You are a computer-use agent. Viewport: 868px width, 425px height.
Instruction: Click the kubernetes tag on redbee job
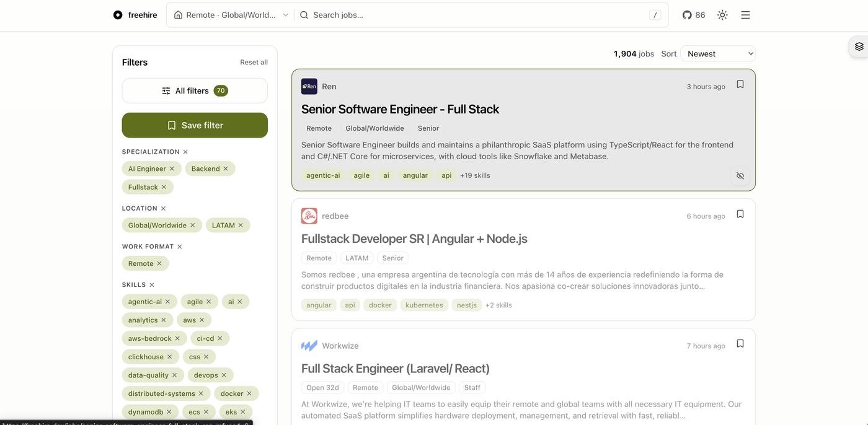click(424, 305)
